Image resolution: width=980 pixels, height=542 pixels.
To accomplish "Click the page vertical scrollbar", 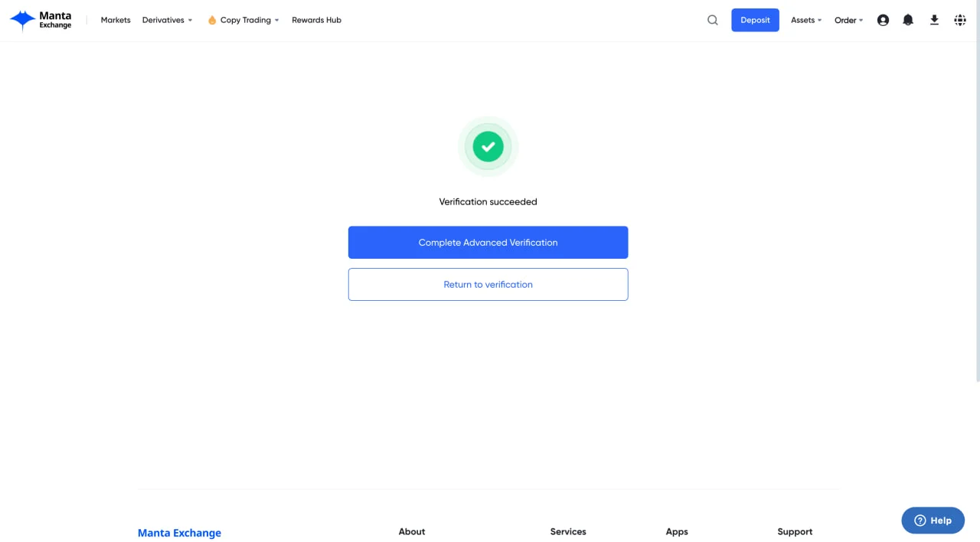I will tap(977, 191).
